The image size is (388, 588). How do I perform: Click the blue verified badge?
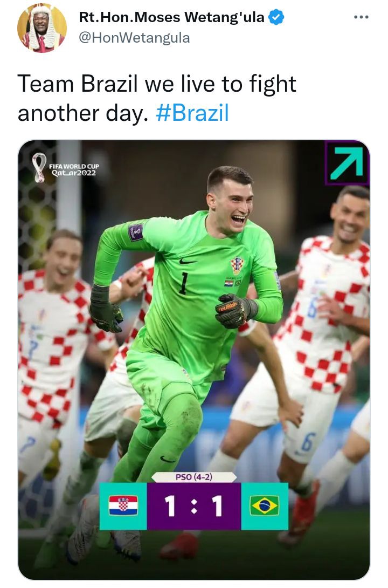(x=276, y=18)
